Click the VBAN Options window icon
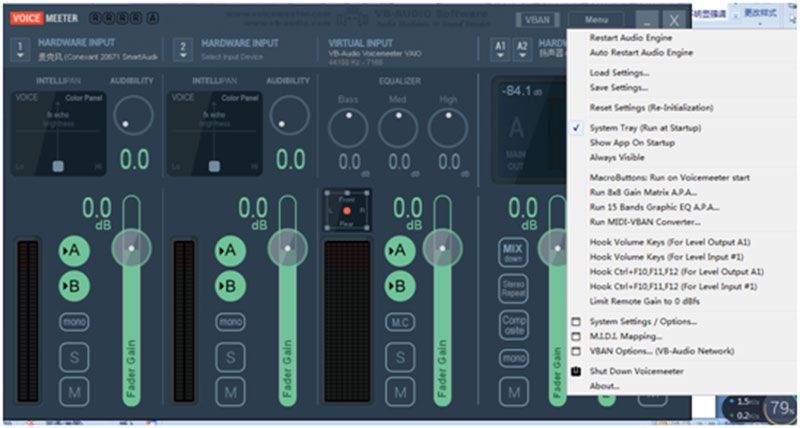The height and width of the screenshot is (428, 800). click(576, 351)
